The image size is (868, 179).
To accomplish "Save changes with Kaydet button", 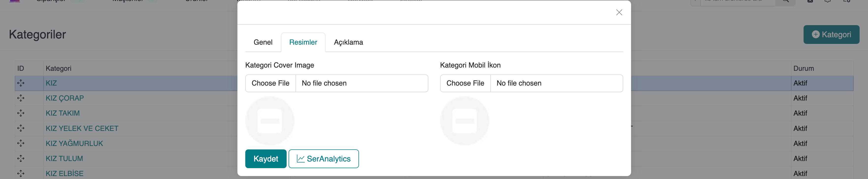I will coord(265,159).
